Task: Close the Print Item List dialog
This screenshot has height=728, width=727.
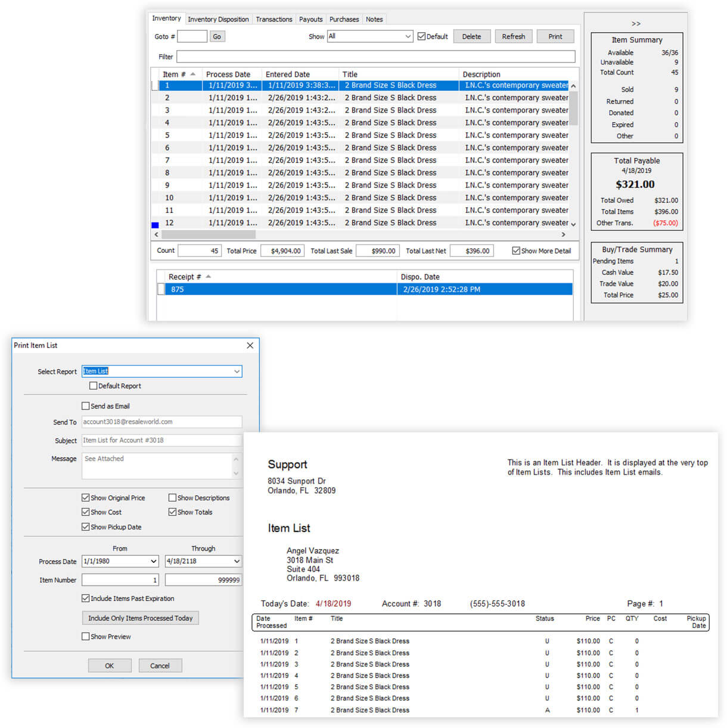Action: click(250, 345)
